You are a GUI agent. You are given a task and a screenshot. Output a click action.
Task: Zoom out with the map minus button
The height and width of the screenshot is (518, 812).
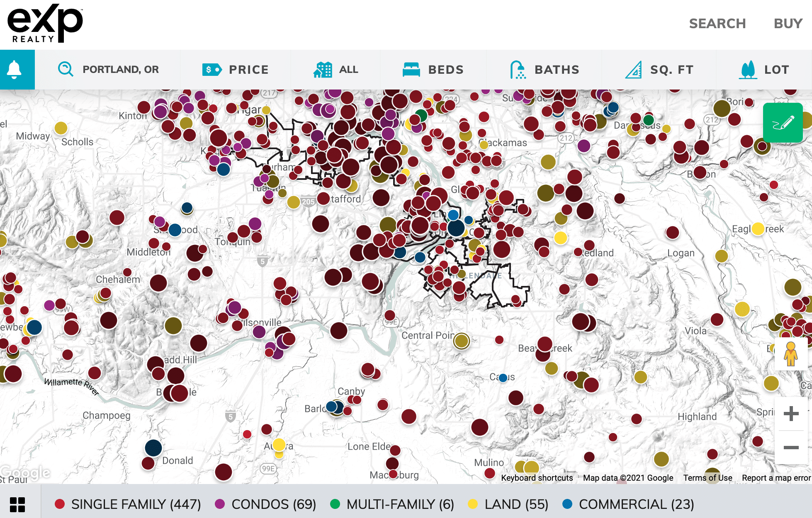pos(791,448)
